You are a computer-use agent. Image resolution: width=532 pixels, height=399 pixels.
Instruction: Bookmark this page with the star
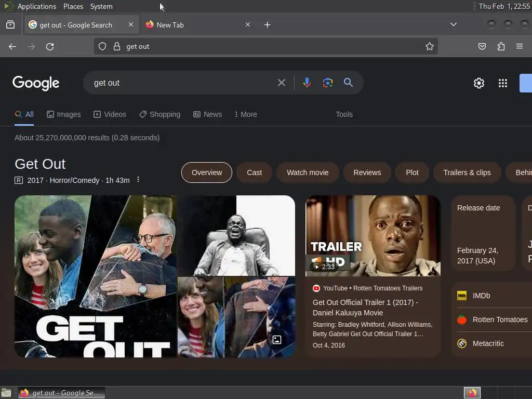430,46
